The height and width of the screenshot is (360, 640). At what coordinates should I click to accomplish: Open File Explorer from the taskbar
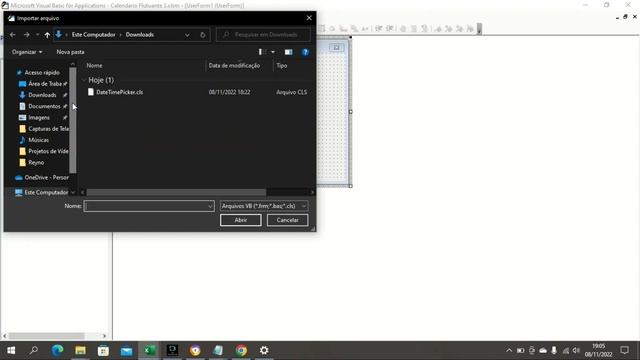tap(80, 350)
